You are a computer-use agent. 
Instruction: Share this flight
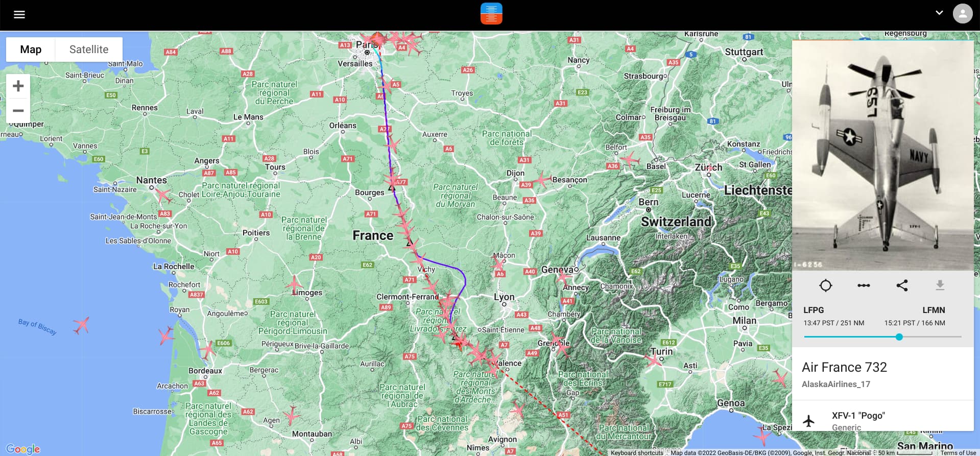coord(902,285)
